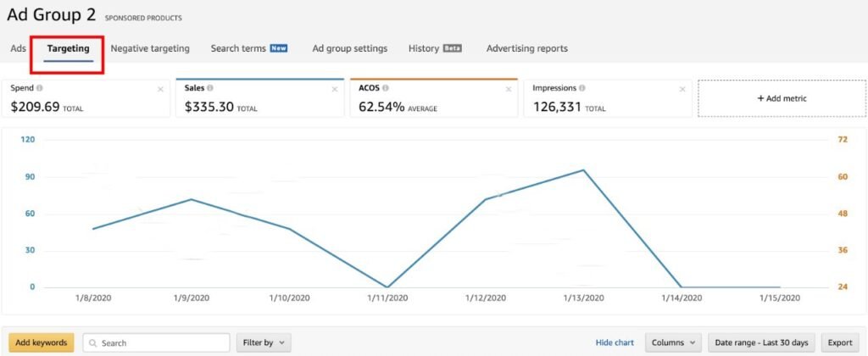The height and width of the screenshot is (356, 868).
Task: Go to Ad group settings tab
Action: click(350, 48)
